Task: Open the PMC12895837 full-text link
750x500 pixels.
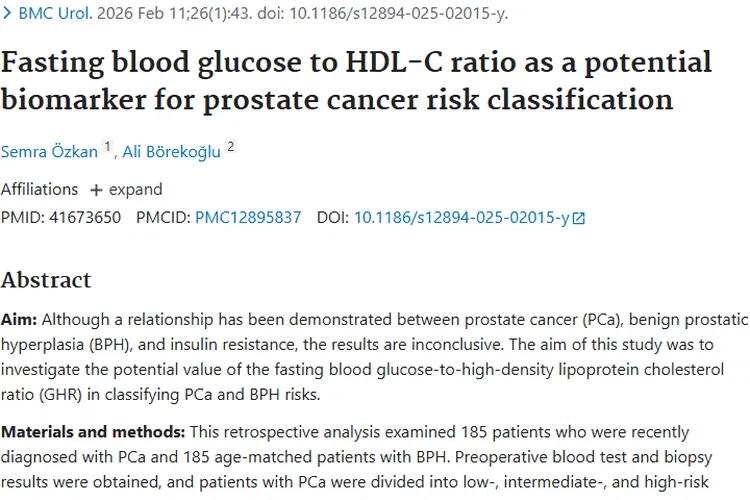Action: (247, 217)
